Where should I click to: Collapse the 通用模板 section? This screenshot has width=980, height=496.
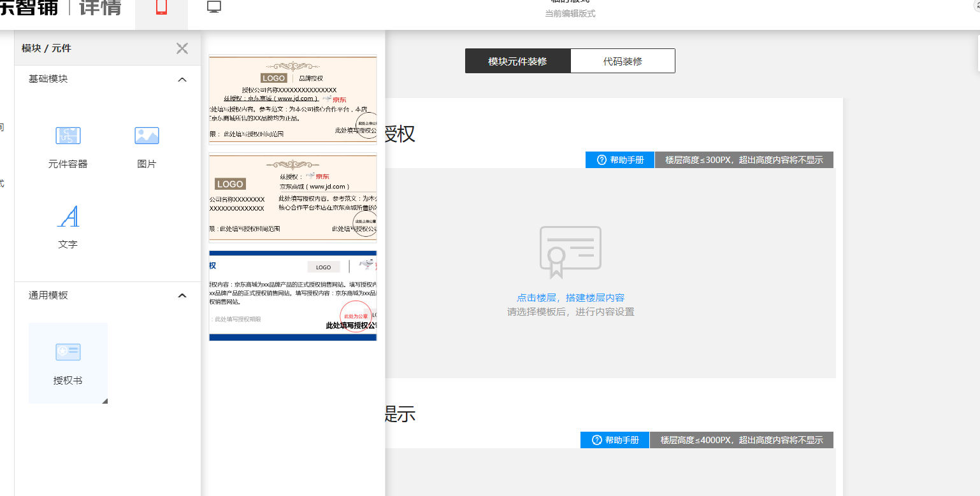[x=182, y=295]
